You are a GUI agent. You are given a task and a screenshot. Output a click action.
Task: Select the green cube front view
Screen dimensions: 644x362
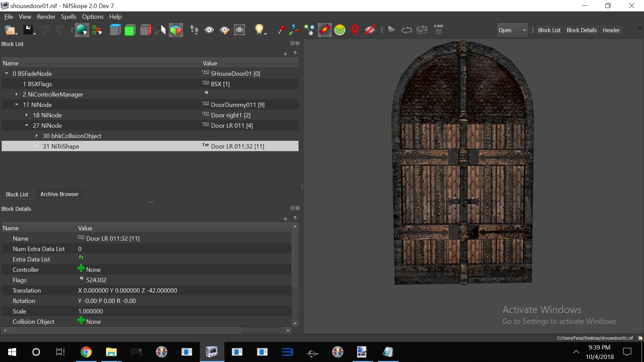130,30
